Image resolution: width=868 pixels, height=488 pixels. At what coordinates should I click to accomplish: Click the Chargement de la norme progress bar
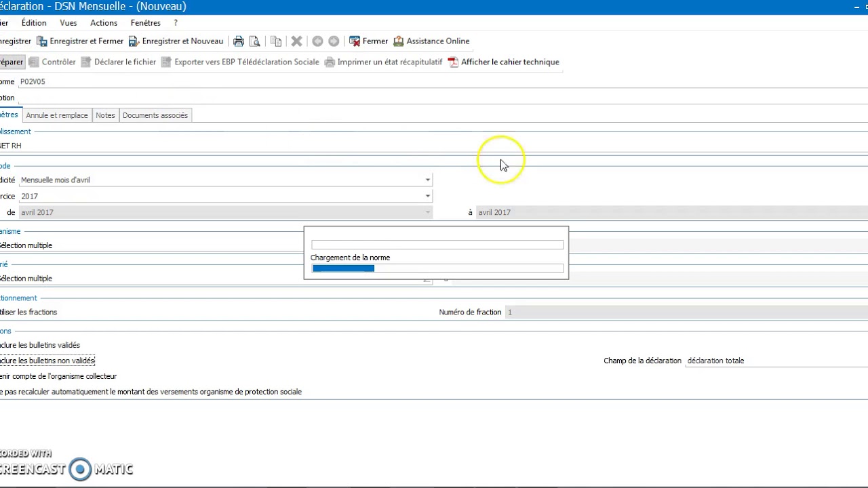tap(437, 268)
